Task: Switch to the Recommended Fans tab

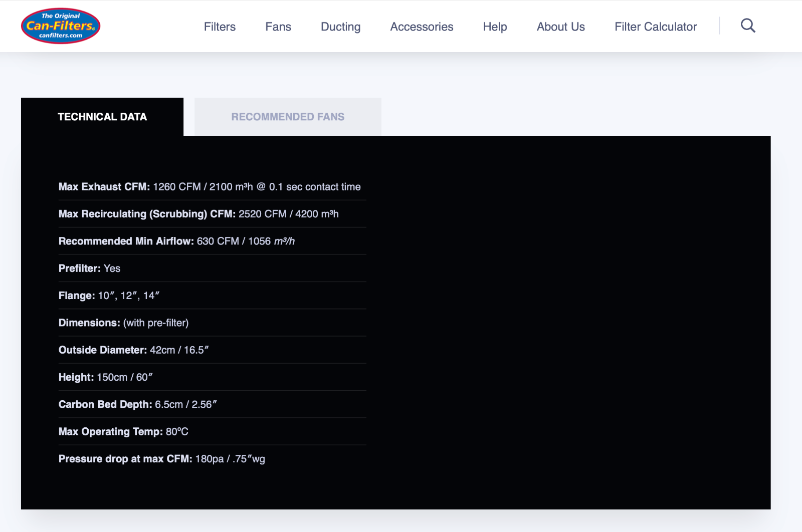Action: click(x=288, y=117)
